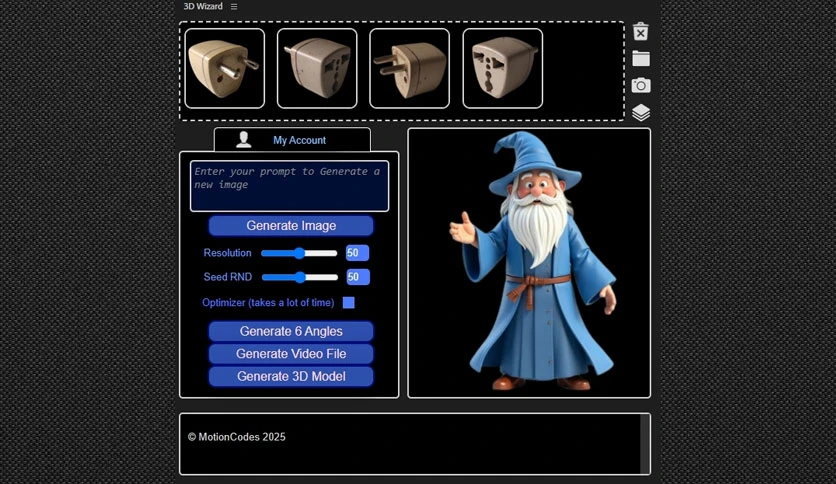This screenshot has width=836, height=484.
Task: Click the user avatar icon
Action: point(244,139)
